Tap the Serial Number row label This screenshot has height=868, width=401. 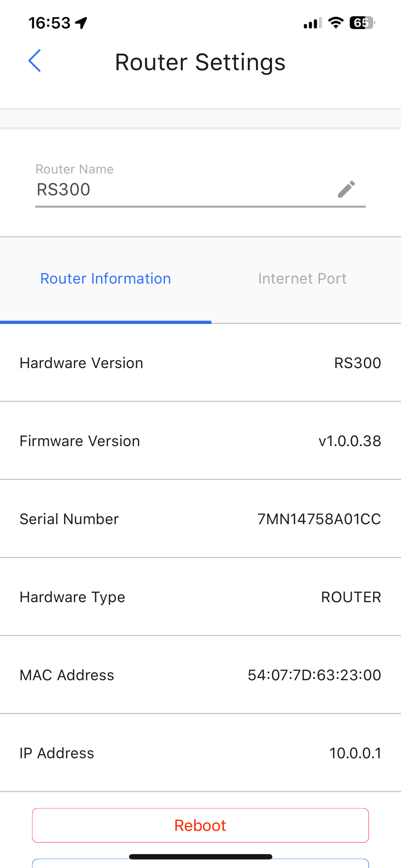69,519
